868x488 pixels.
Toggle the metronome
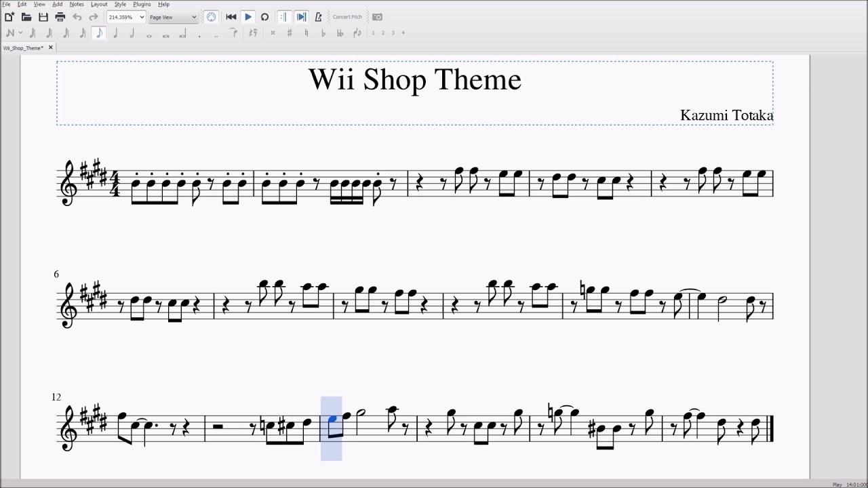(318, 17)
